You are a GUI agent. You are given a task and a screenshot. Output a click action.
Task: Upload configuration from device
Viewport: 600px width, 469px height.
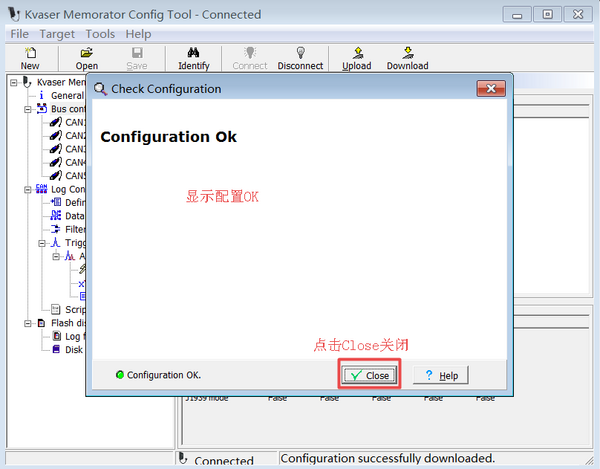pos(357,58)
